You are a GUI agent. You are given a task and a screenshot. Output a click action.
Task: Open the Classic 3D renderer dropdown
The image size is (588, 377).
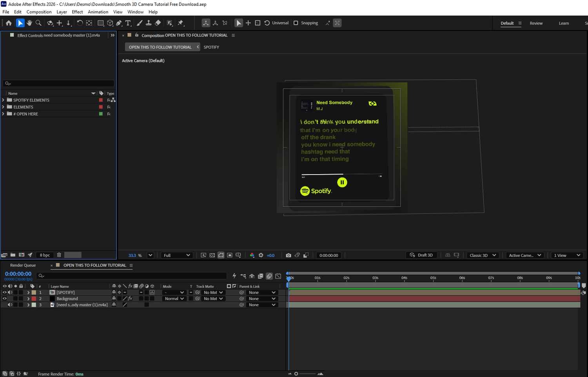point(483,255)
